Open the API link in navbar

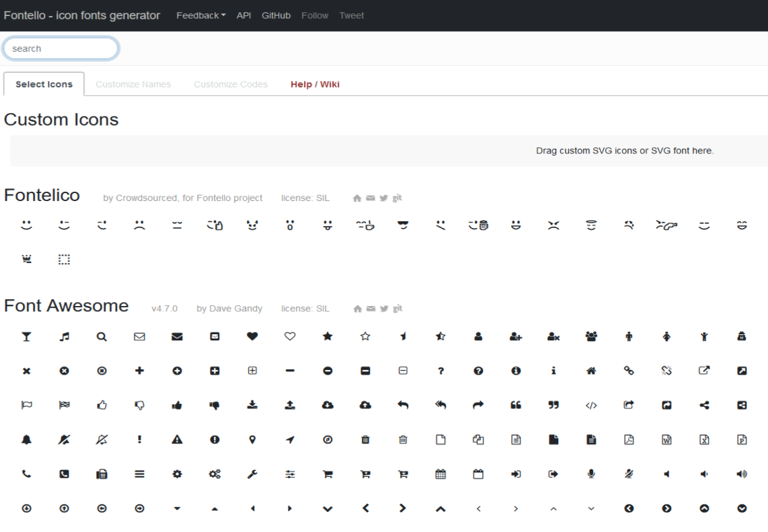click(244, 15)
